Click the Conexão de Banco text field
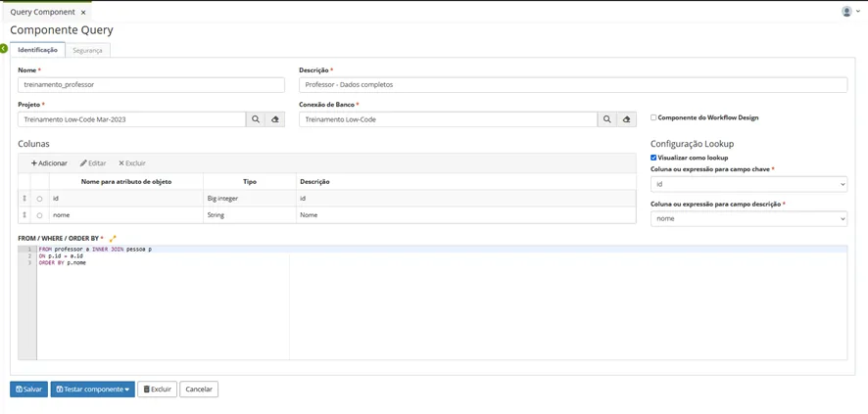The width and height of the screenshot is (868, 414). pos(448,119)
